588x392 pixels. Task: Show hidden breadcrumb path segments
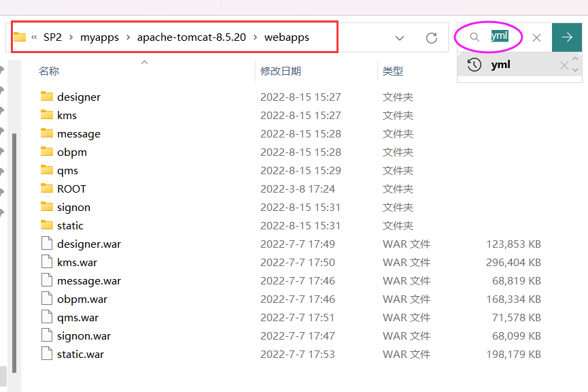(x=34, y=37)
